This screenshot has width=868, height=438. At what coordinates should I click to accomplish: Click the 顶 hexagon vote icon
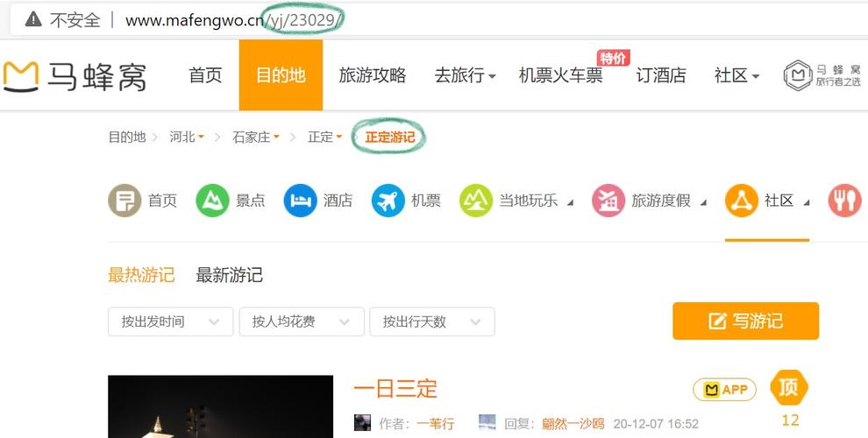tap(789, 388)
